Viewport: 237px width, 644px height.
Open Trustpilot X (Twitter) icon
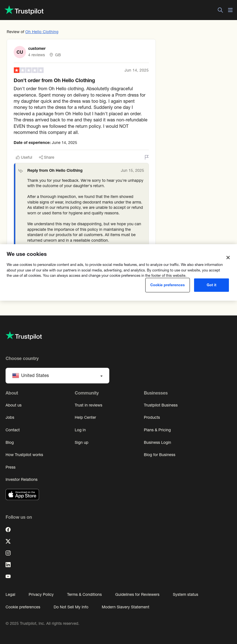coord(8,541)
